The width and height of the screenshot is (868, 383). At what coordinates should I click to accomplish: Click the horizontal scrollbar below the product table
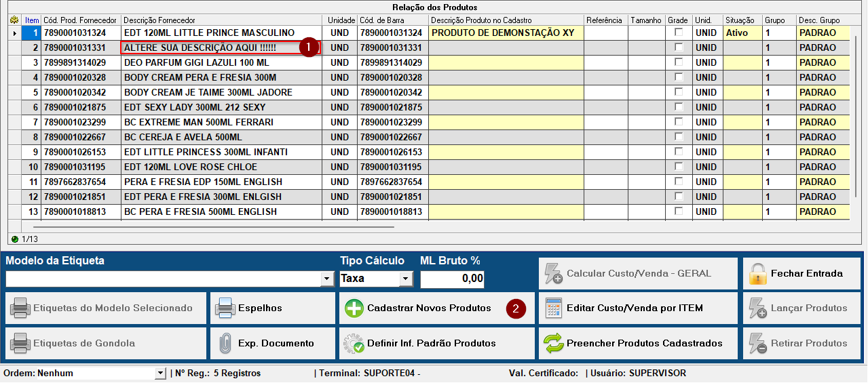204,226
